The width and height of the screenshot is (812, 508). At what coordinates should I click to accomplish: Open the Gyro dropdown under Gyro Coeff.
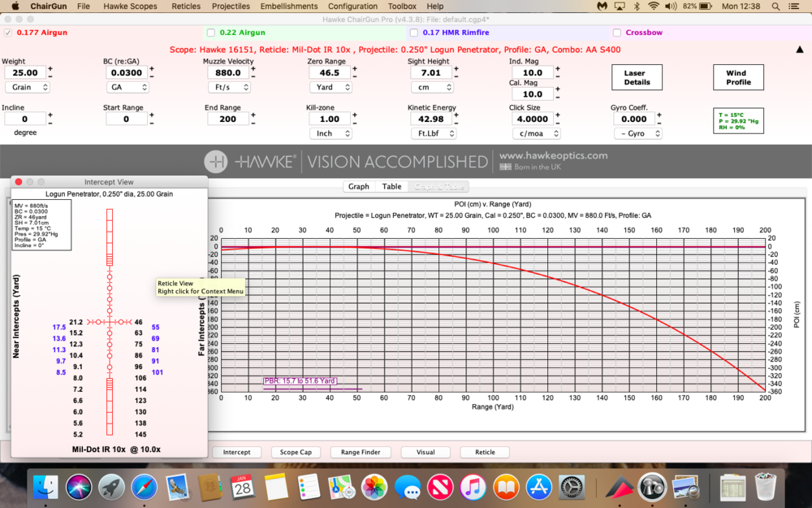tap(638, 133)
